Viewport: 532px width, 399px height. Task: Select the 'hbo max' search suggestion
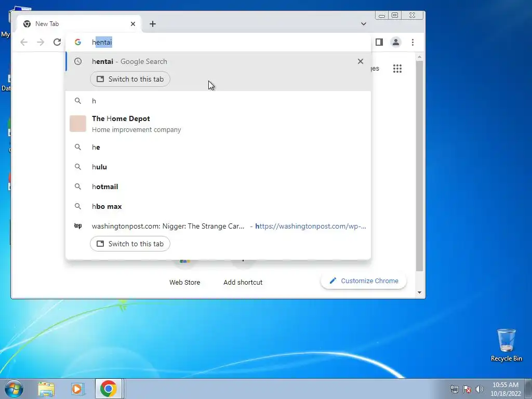point(218,206)
